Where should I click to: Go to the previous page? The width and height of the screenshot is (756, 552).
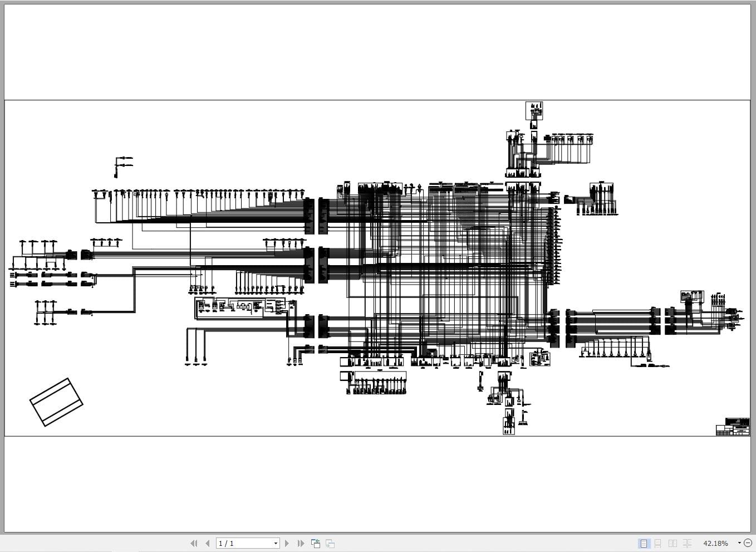click(x=208, y=543)
